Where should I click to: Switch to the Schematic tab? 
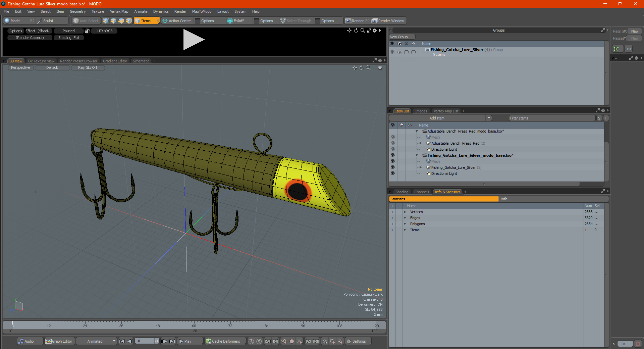[x=141, y=61]
